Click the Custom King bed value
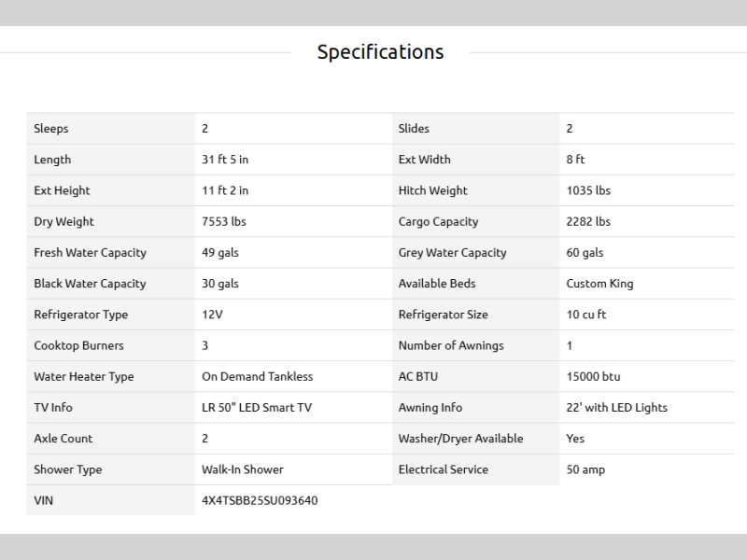Viewport: 747px width, 560px height. click(x=599, y=284)
